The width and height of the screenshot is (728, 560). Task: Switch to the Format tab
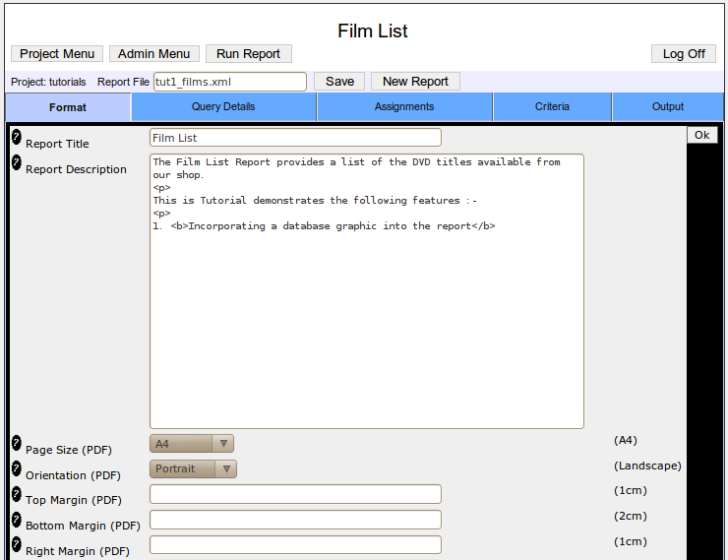(68, 107)
